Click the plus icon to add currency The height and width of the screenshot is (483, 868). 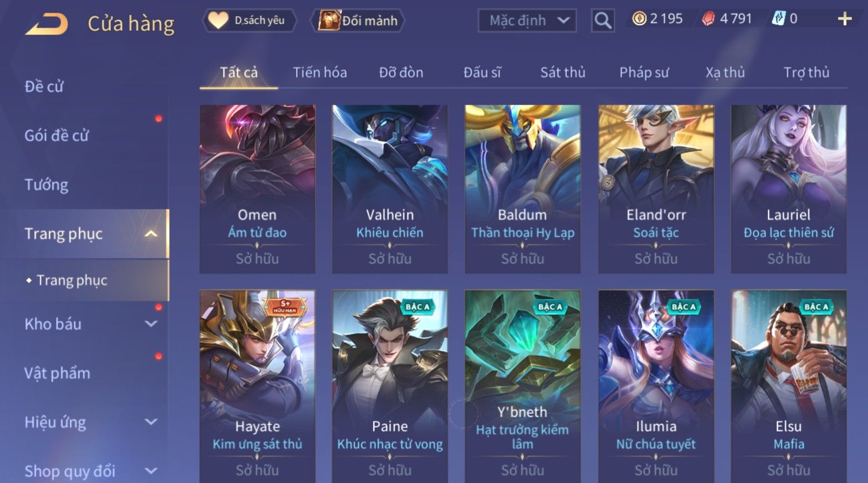pyautogui.click(x=844, y=19)
